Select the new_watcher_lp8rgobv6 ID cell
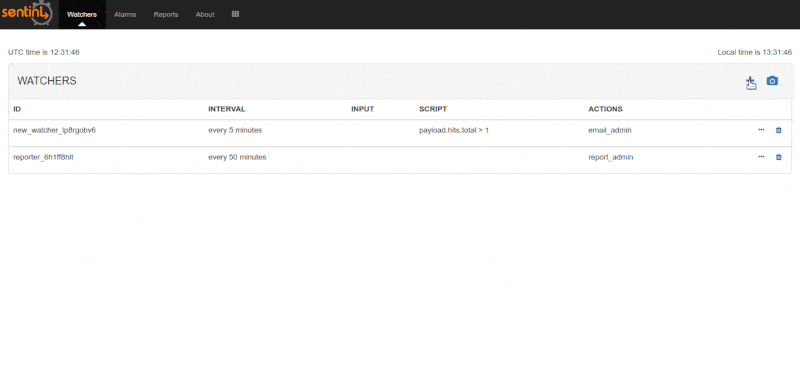The width and height of the screenshot is (800, 389). (55, 130)
